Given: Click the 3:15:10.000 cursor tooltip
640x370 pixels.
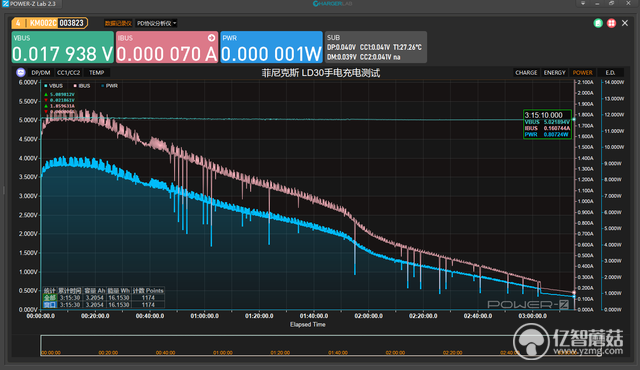Looking at the screenshot, I should [x=547, y=124].
